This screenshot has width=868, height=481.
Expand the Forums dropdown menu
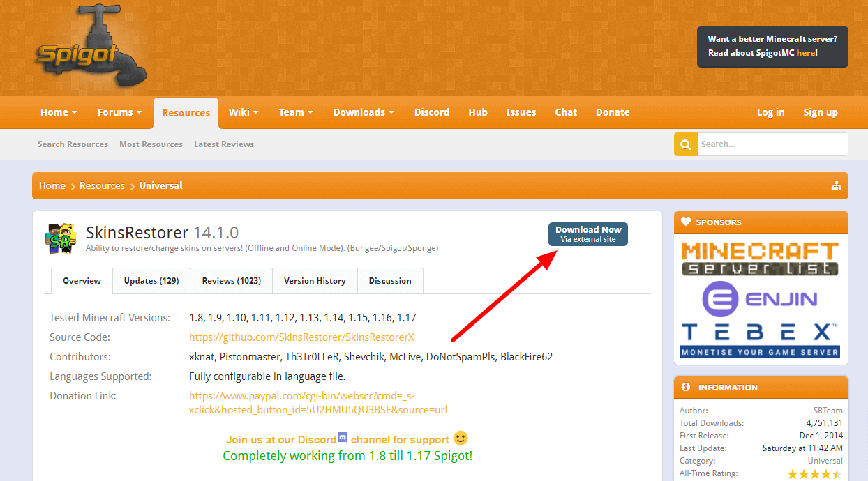(x=119, y=112)
